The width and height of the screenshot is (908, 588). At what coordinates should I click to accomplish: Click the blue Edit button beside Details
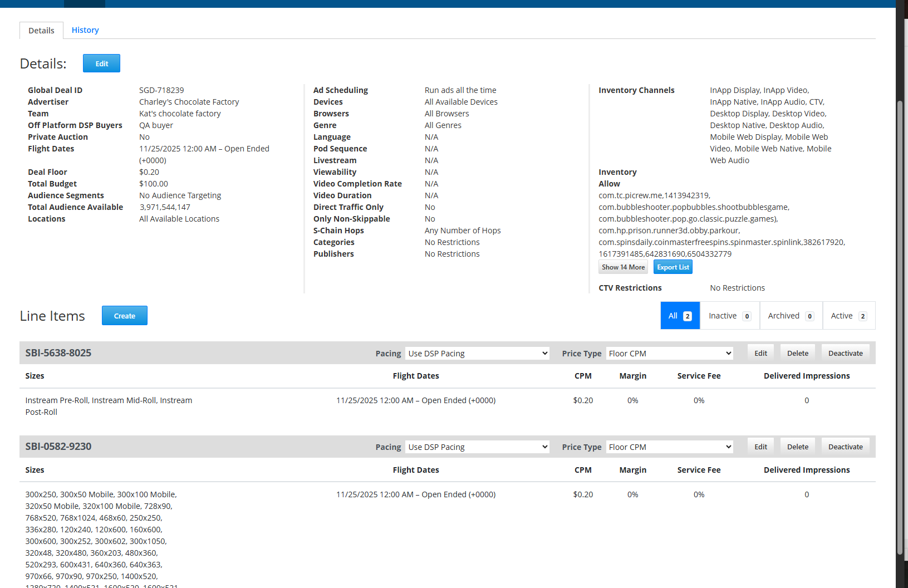tap(101, 63)
